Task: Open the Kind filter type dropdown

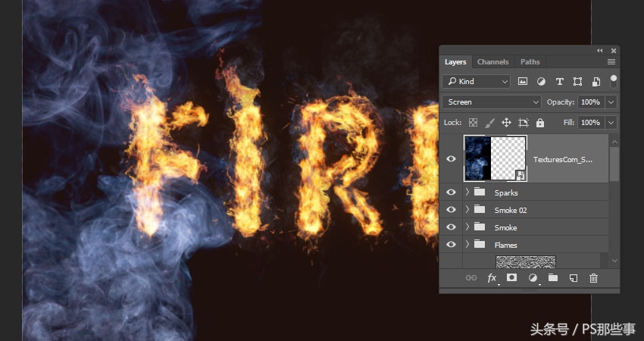Action: pos(476,81)
